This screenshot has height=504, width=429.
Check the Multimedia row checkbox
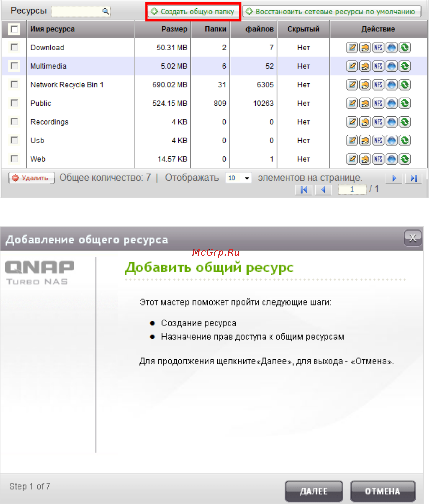click(x=14, y=66)
